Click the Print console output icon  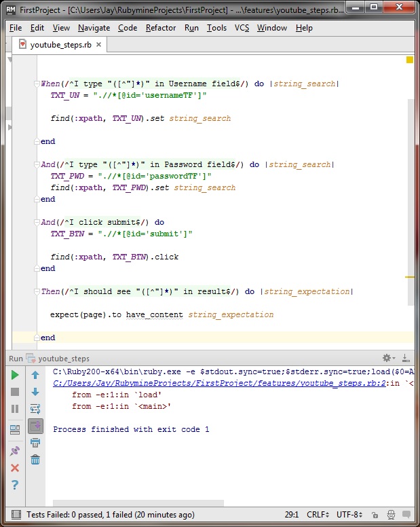(35, 443)
